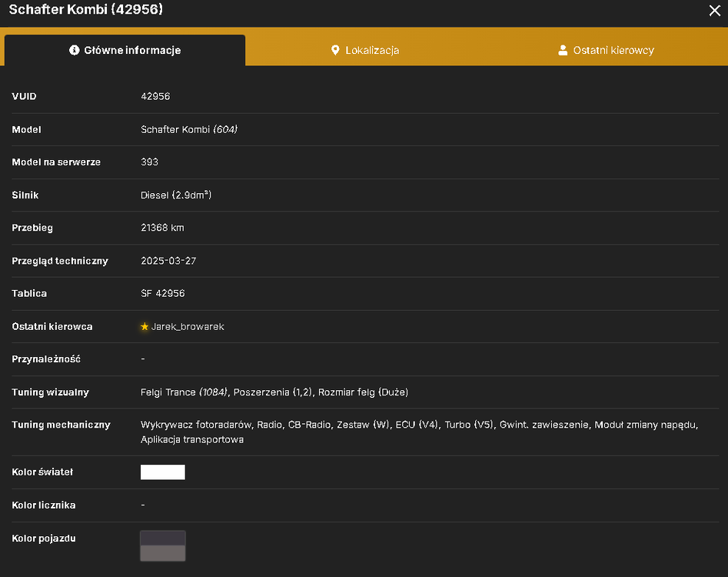The height and width of the screenshot is (577, 728).
Task: Click the Tablica label
Action: (x=29, y=294)
